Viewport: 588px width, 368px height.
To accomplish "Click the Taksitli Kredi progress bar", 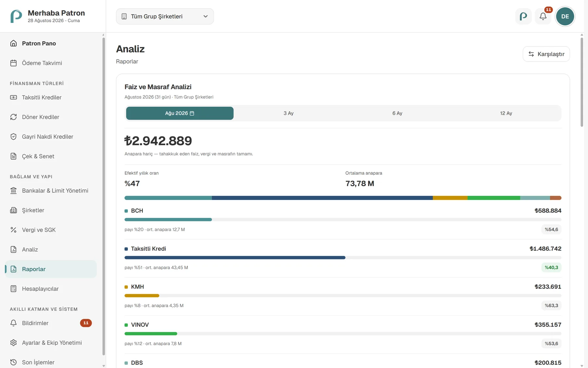I will coord(343,257).
